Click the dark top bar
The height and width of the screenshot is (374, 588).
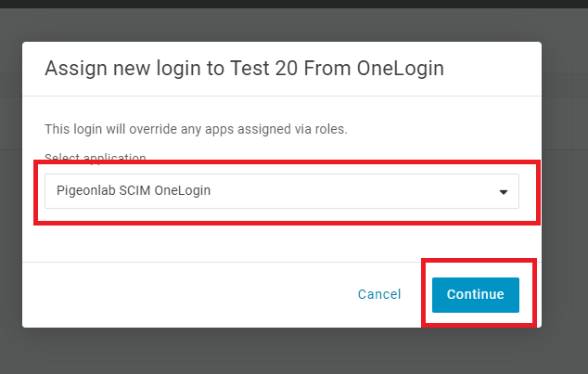point(294,4)
